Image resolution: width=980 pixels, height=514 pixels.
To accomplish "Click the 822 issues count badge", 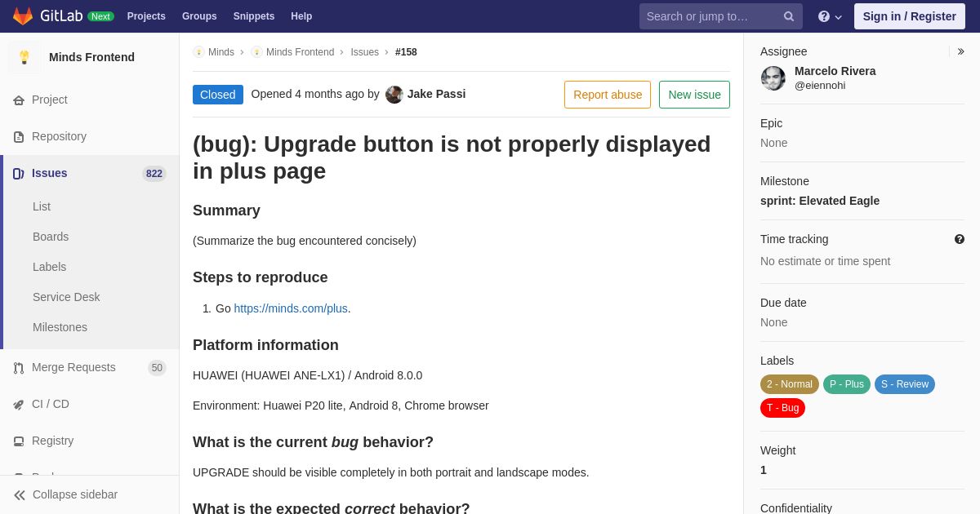I will (154, 174).
